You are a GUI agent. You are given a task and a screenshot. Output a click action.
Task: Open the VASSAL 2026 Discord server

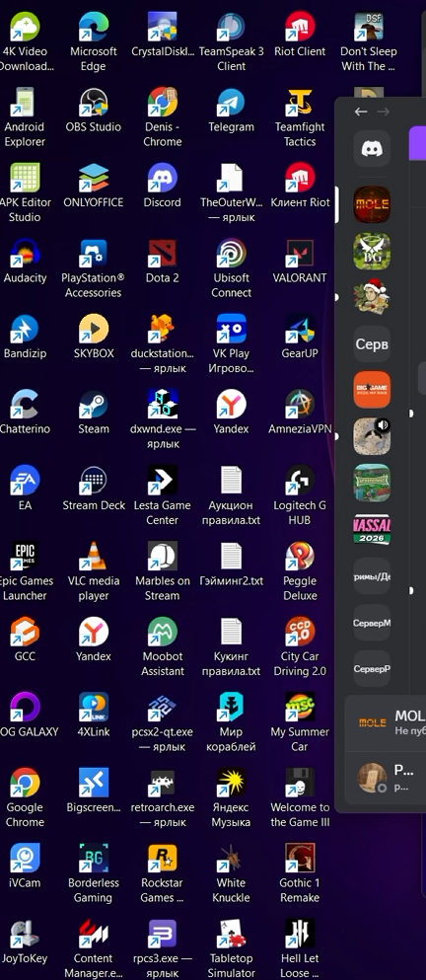point(372,529)
